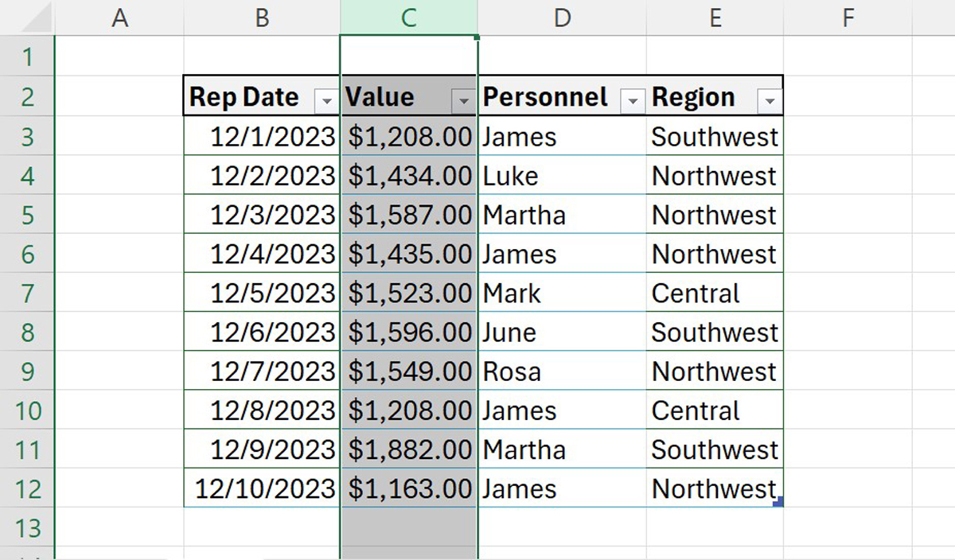The width and height of the screenshot is (955, 560).
Task: Click the Select All corner button above row 1
Action: point(28,16)
